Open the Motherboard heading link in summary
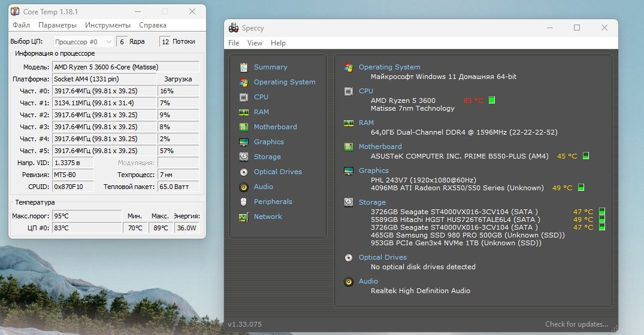The width and height of the screenshot is (644, 335). click(380, 147)
